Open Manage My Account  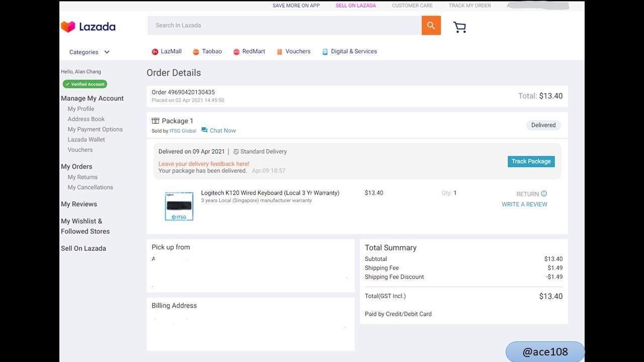(92, 99)
